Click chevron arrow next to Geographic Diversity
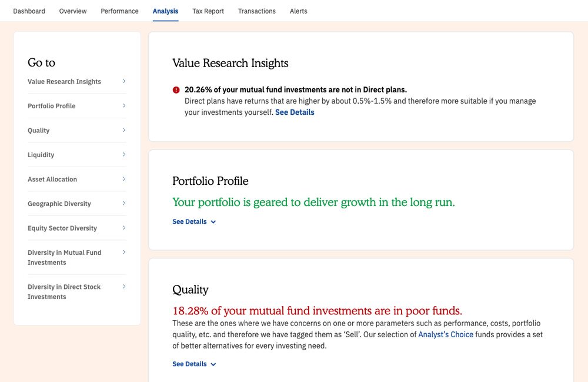 pos(124,204)
